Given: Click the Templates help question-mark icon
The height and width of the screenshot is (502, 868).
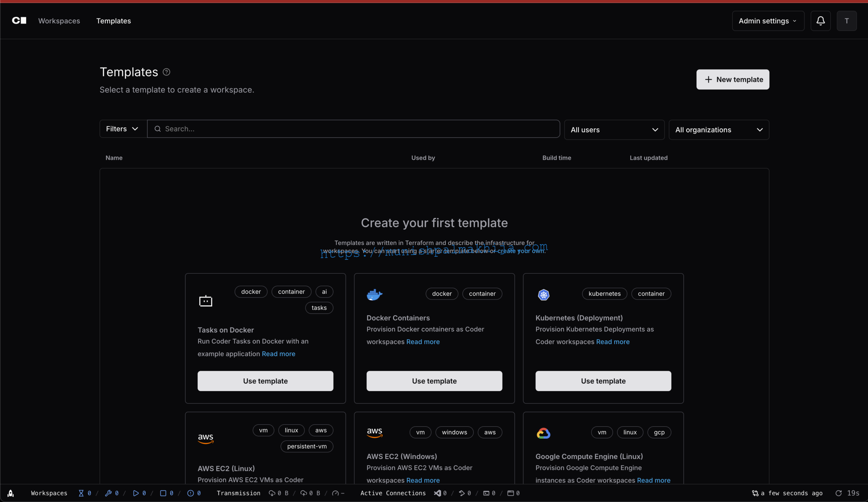Looking at the screenshot, I should (166, 72).
